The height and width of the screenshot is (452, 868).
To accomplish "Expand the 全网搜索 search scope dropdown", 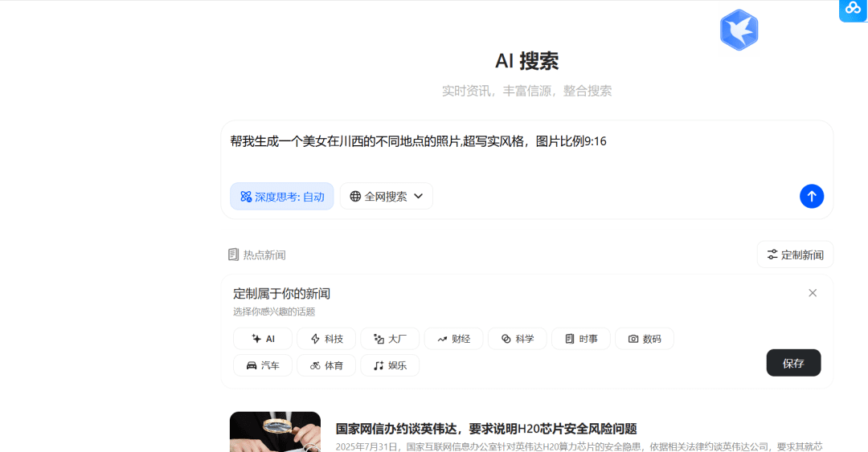I will pos(387,197).
